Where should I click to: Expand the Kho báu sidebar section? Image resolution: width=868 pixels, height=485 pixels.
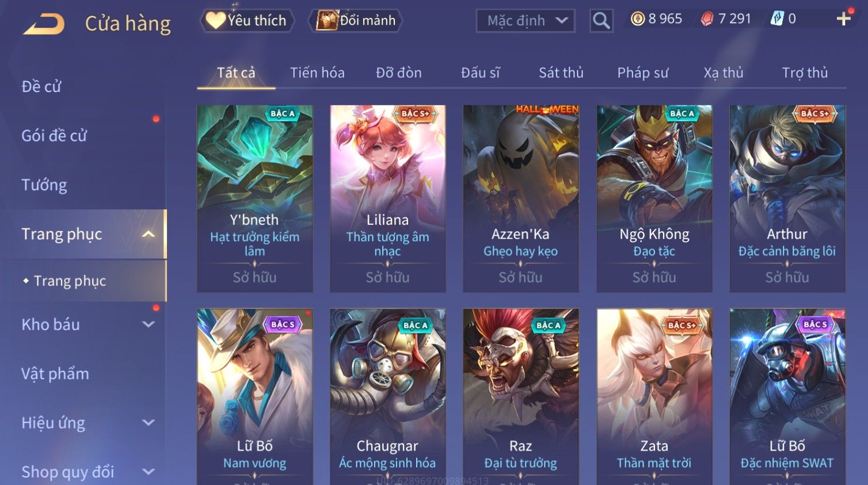tap(149, 324)
